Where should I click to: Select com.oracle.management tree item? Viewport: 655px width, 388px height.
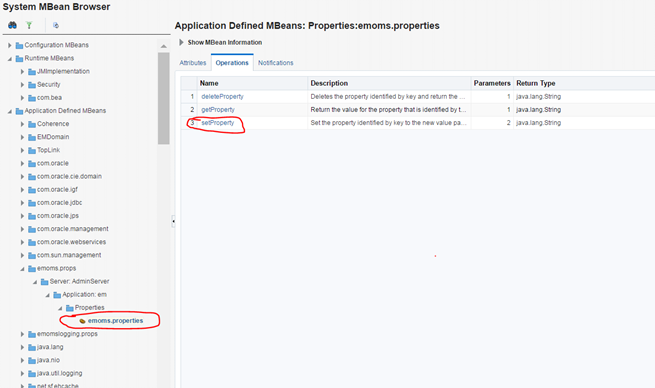(x=73, y=229)
